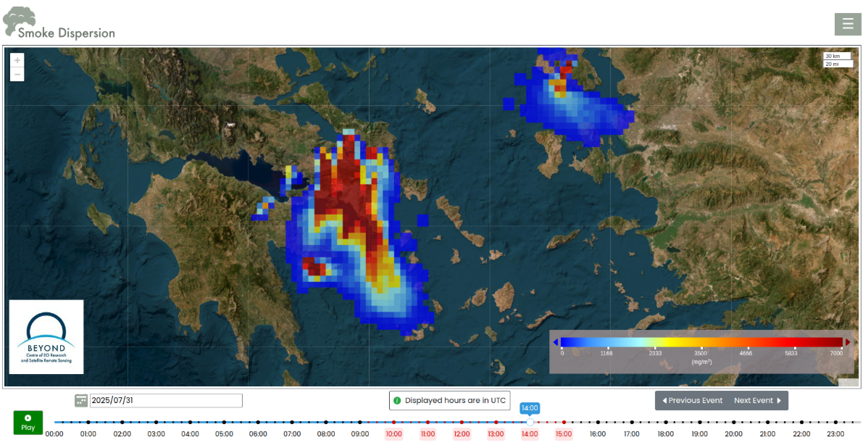Click the BEYOND centre logo
This screenshot has width=868, height=448.
(x=46, y=336)
